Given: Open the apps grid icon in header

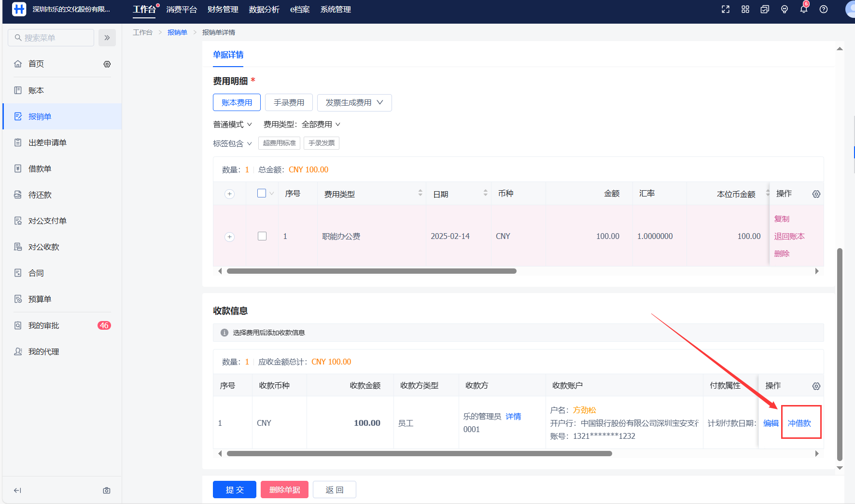Looking at the screenshot, I should [745, 10].
